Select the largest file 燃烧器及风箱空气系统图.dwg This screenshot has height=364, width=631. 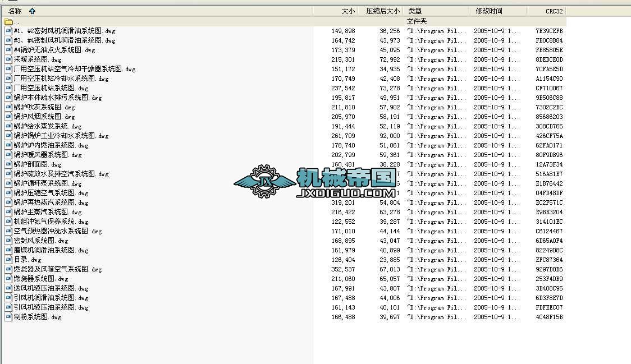48,269
